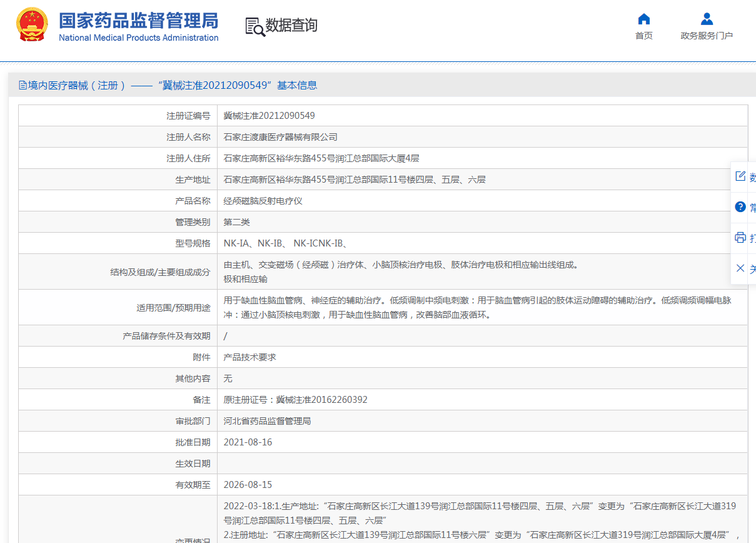Click the printer icon in side panel
The height and width of the screenshot is (543, 756).
740,238
